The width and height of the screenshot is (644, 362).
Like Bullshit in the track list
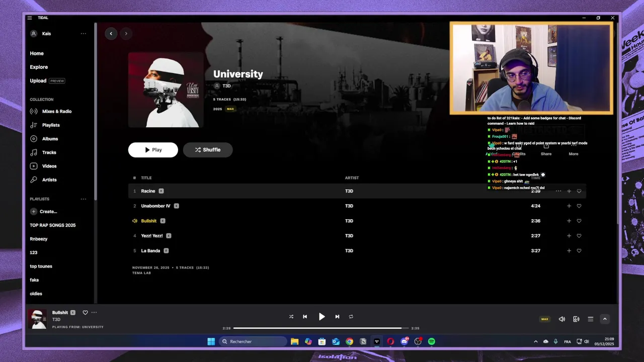point(579,221)
